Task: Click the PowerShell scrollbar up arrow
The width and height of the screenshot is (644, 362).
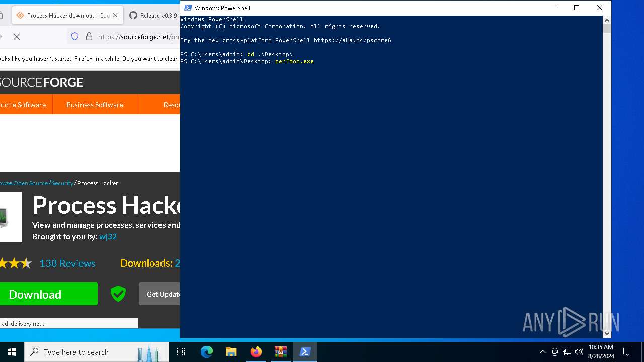Action: [x=607, y=20]
